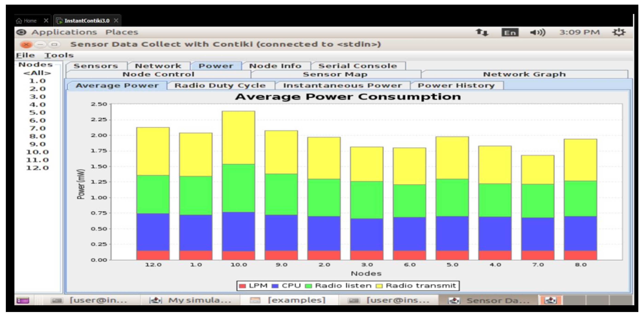Open the File menu
The image size is (644, 318).
pyautogui.click(x=25, y=55)
